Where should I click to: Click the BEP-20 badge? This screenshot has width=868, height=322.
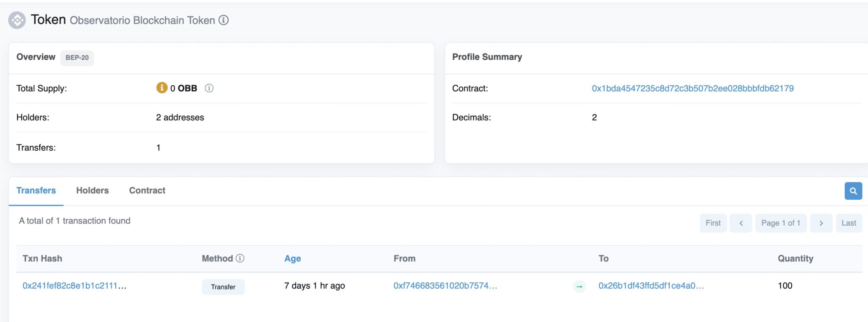(x=77, y=58)
